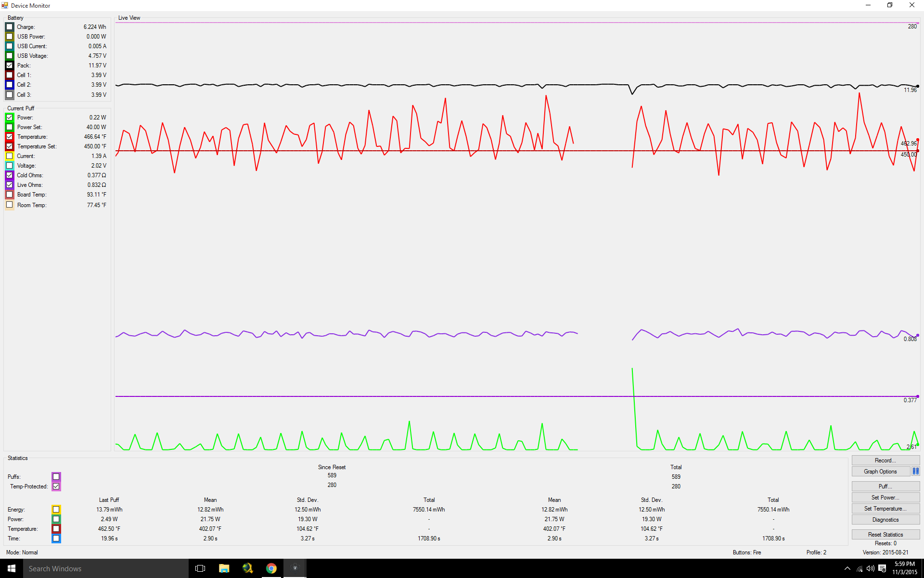This screenshot has width=924, height=578.
Task: Open the Action Center notifications icon
Action: coord(882,568)
